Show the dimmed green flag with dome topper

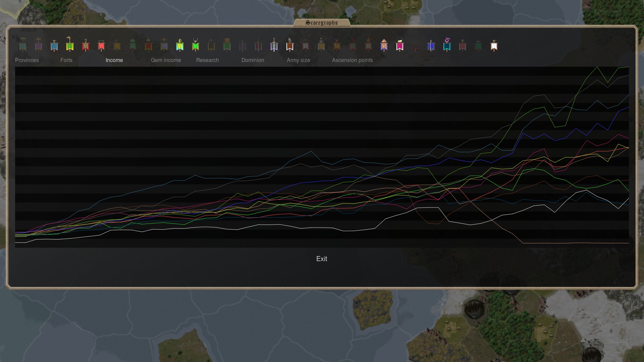[133, 45]
